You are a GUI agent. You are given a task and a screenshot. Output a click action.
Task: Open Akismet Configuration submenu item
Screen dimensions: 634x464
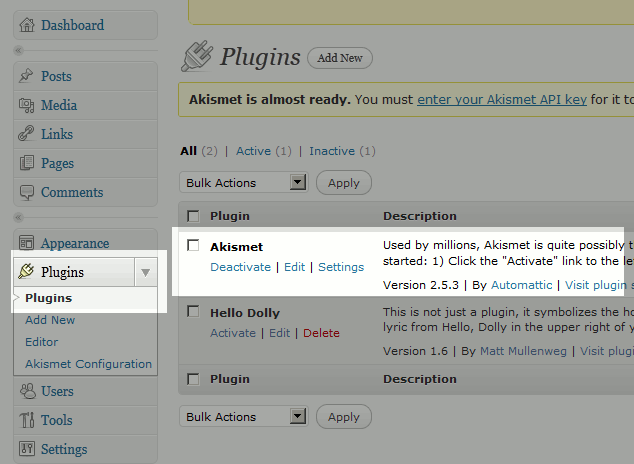[x=88, y=364]
